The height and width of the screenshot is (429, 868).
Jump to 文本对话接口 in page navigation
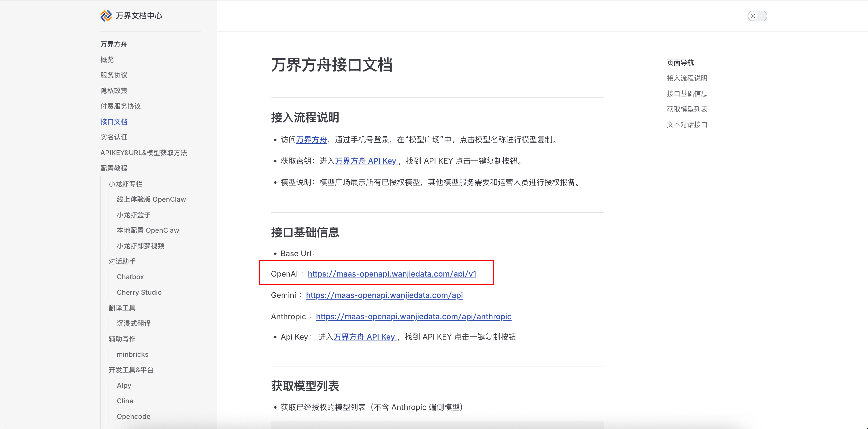[687, 124]
